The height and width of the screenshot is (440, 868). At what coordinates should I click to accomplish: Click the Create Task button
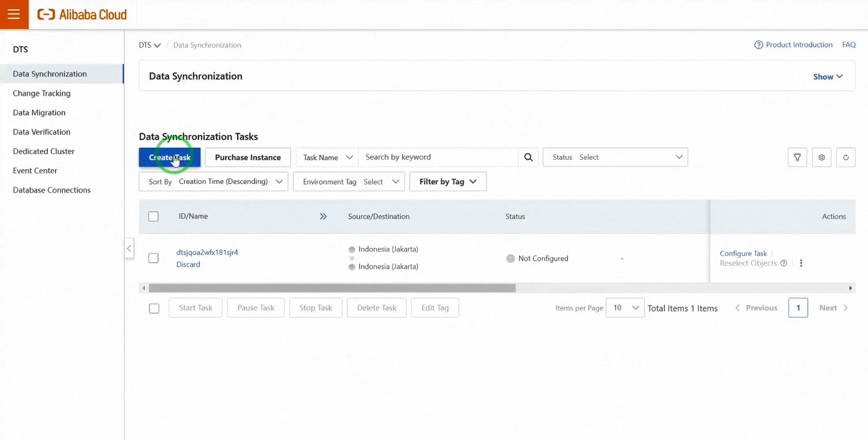coord(169,157)
